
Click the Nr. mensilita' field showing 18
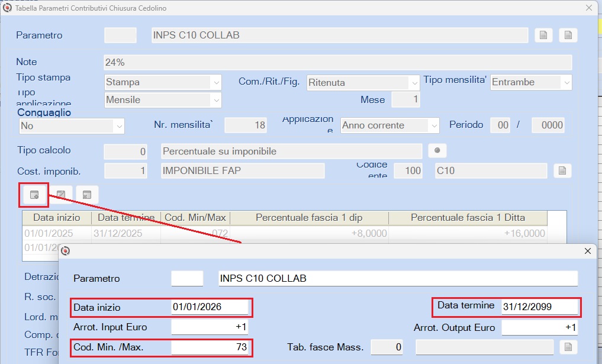(x=245, y=125)
